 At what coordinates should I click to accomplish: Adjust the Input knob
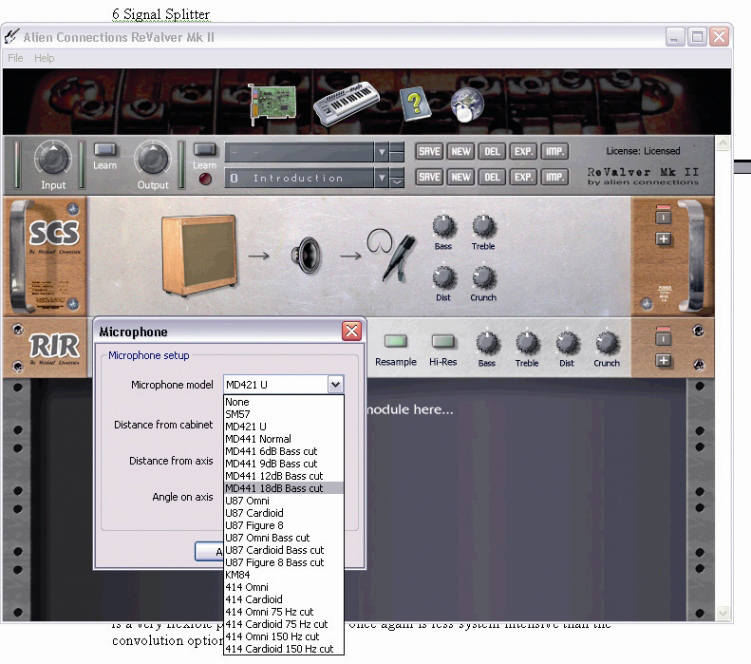tap(53, 159)
